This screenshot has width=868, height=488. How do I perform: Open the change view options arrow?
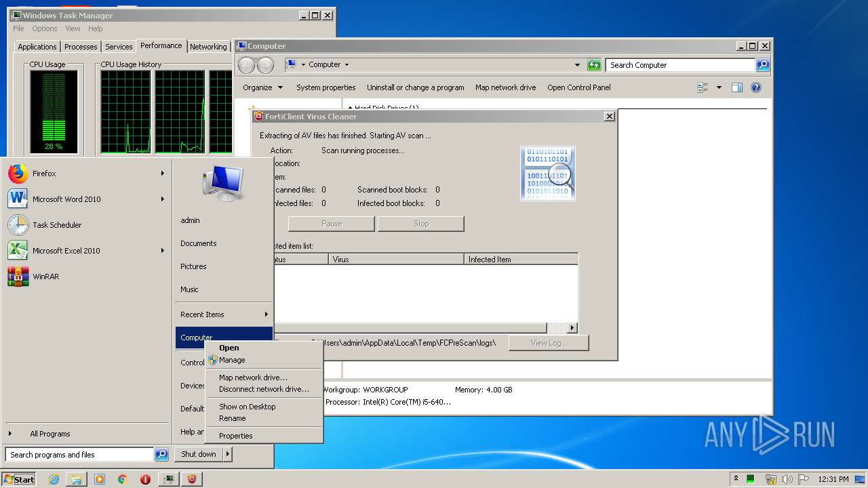tap(719, 87)
